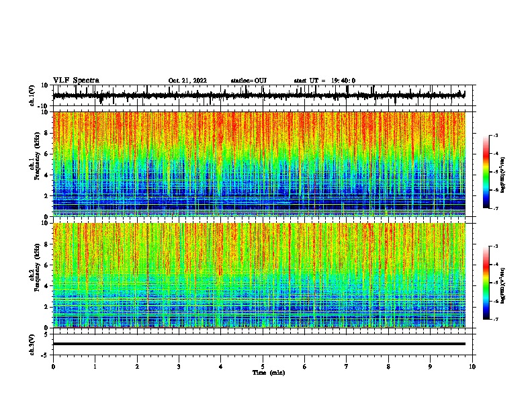
Task: Select the date "Oct. 21, 2022"
Action: point(187,81)
